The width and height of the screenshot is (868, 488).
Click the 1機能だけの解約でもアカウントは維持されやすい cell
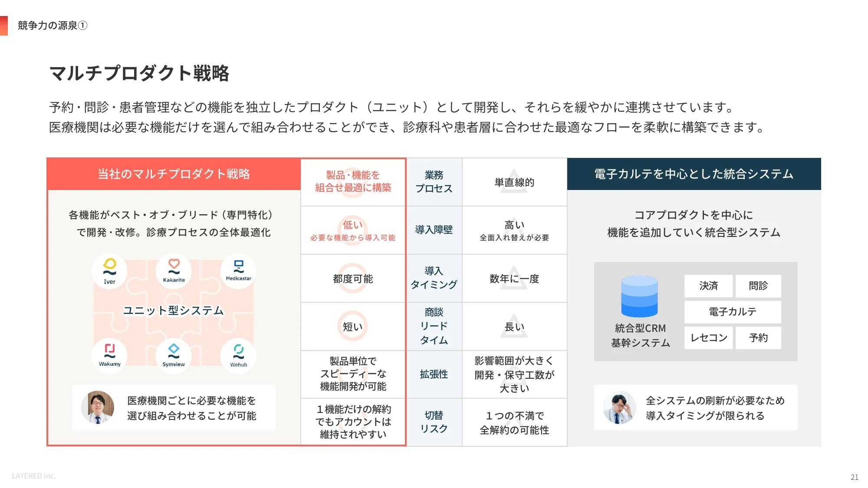353,422
